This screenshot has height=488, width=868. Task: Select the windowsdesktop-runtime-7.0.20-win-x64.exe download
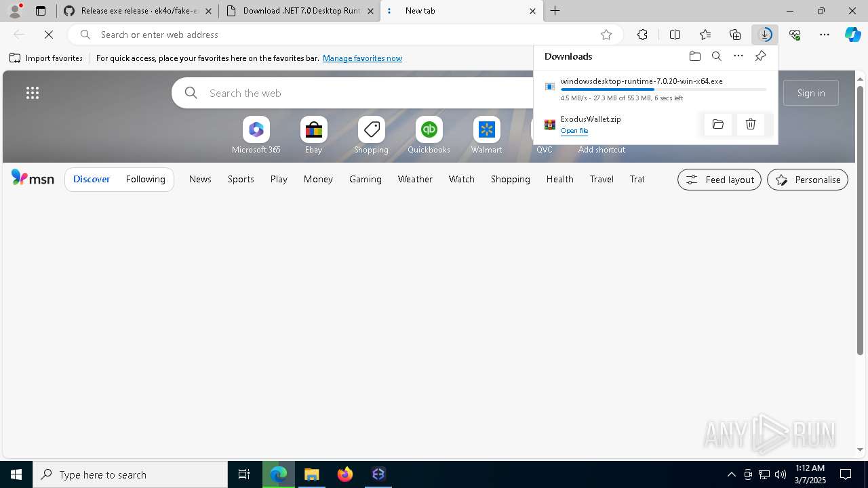coord(642,81)
